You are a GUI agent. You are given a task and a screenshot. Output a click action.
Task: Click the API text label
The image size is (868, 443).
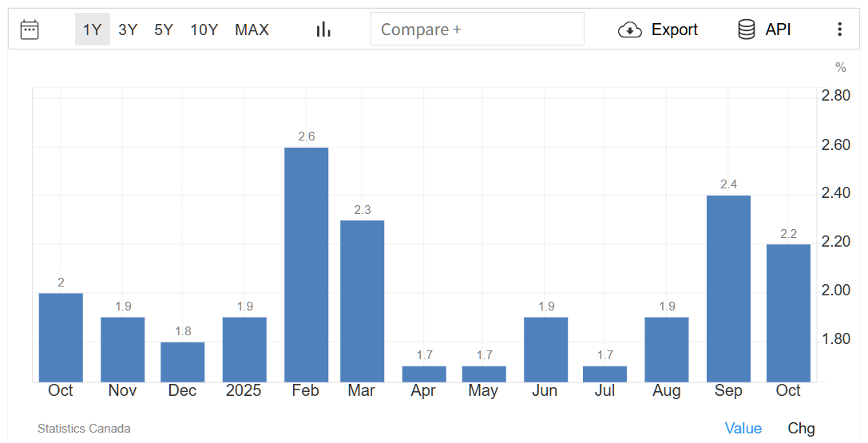tap(778, 30)
